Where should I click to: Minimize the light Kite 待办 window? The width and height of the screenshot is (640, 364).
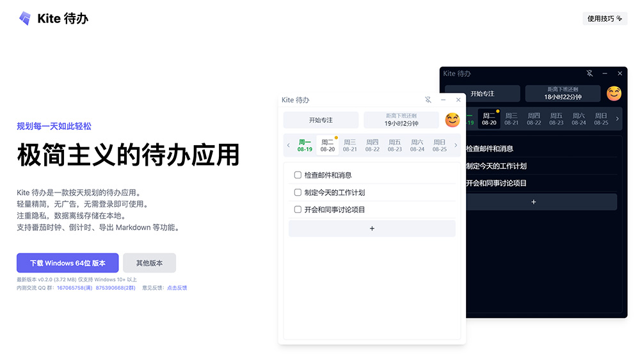pyautogui.click(x=444, y=100)
